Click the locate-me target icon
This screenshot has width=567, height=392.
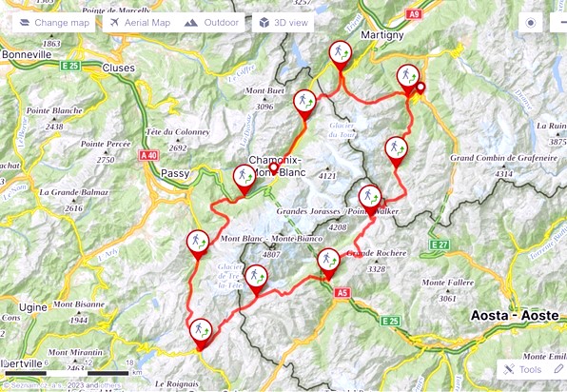pos(531,23)
